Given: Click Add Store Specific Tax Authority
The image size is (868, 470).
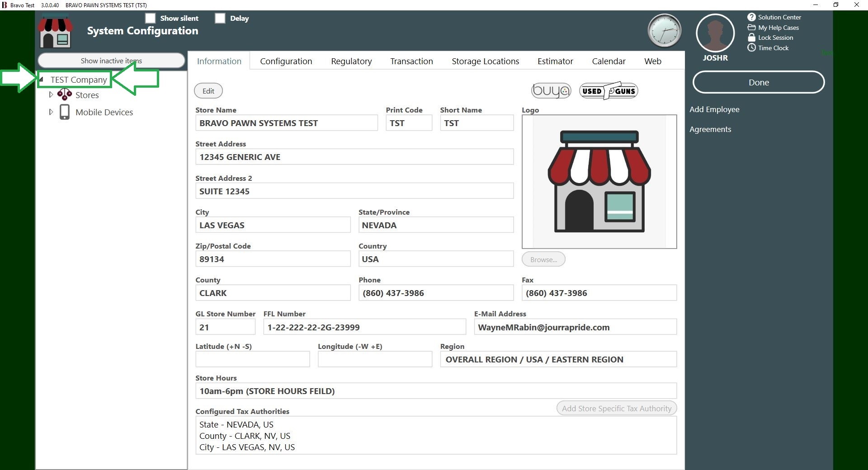Looking at the screenshot, I should pos(617,409).
